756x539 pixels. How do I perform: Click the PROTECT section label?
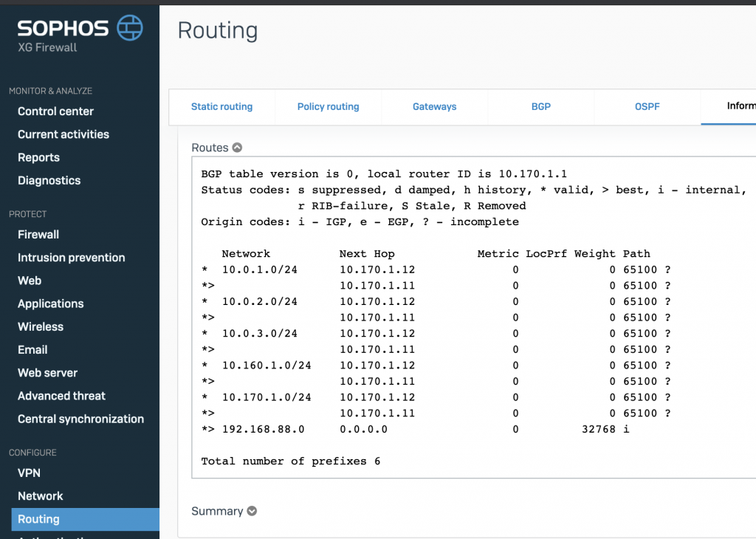coord(27,214)
